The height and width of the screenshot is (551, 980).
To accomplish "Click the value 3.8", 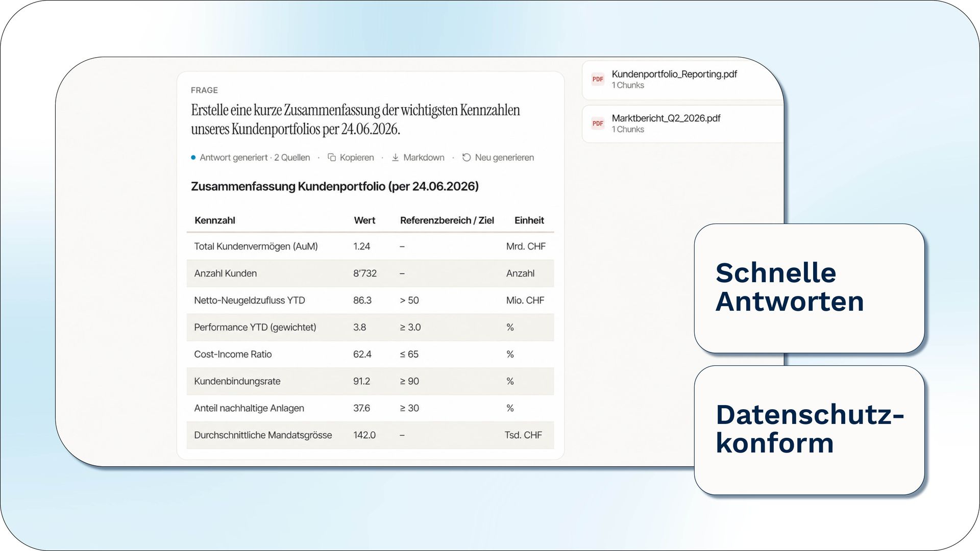I will pyautogui.click(x=359, y=328).
